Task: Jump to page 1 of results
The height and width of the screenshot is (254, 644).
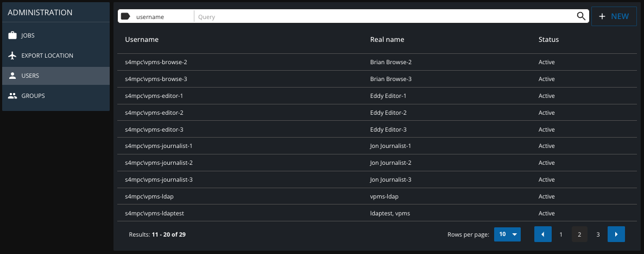Action: (561, 234)
